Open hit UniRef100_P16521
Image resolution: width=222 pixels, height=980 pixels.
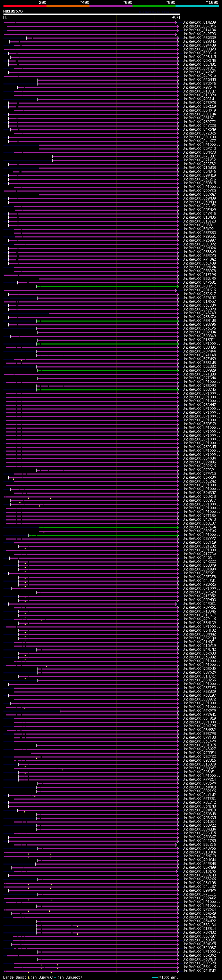(199, 340)
